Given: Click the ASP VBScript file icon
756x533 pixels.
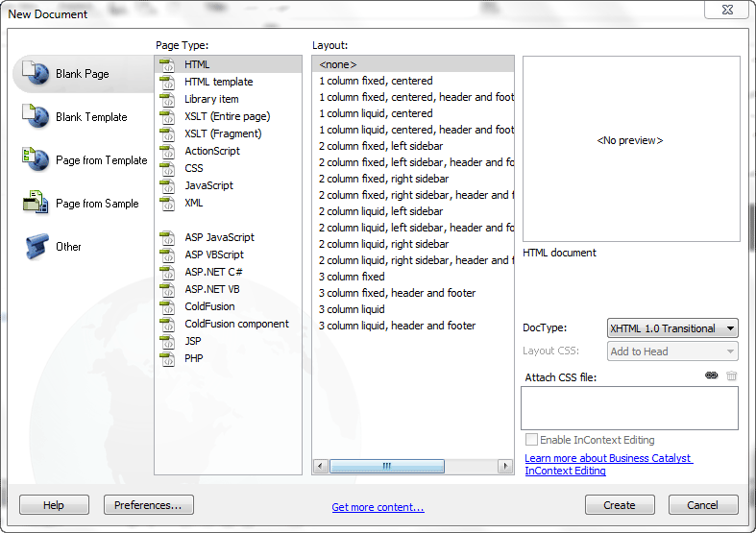Looking at the screenshot, I should pyautogui.click(x=167, y=254).
